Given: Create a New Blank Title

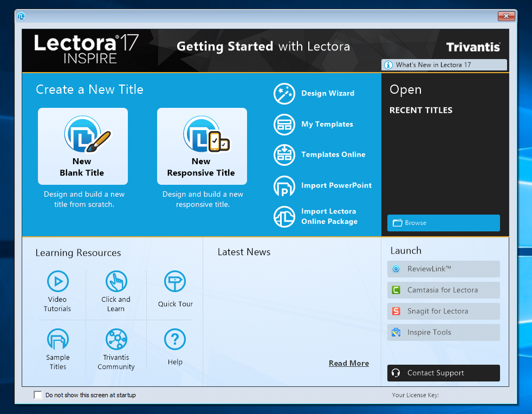Looking at the screenshot, I should click(x=82, y=146).
